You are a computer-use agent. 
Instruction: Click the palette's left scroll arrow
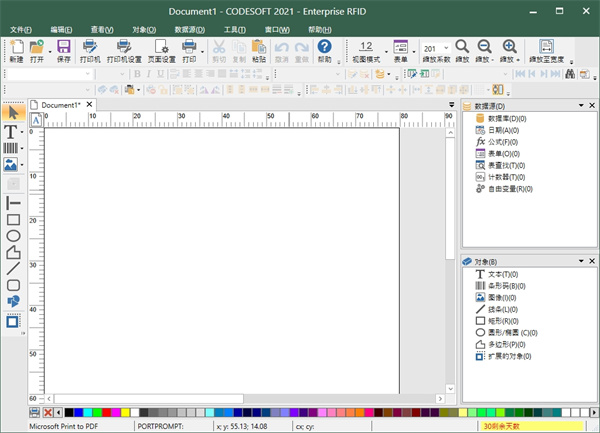tap(58, 411)
